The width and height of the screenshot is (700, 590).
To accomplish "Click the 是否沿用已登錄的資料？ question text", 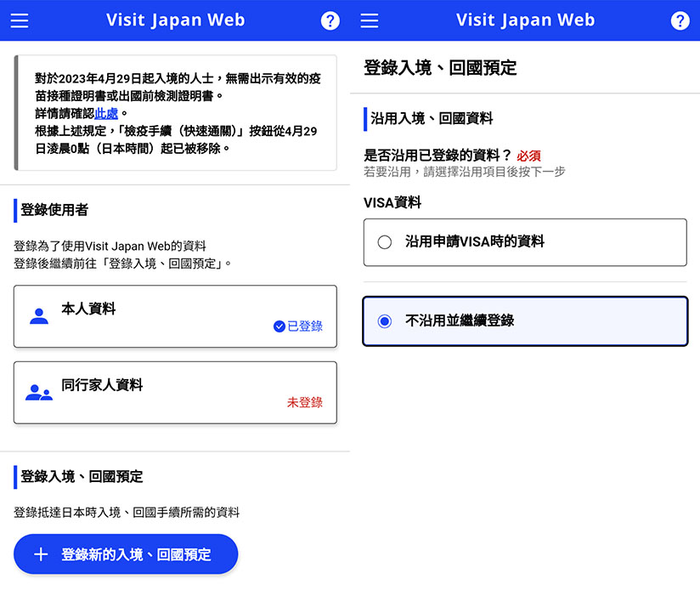I will tap(437, 156).
